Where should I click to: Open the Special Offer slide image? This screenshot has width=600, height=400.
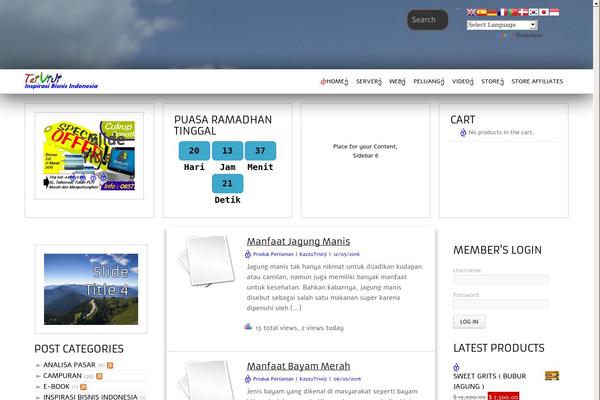(89, 156)
